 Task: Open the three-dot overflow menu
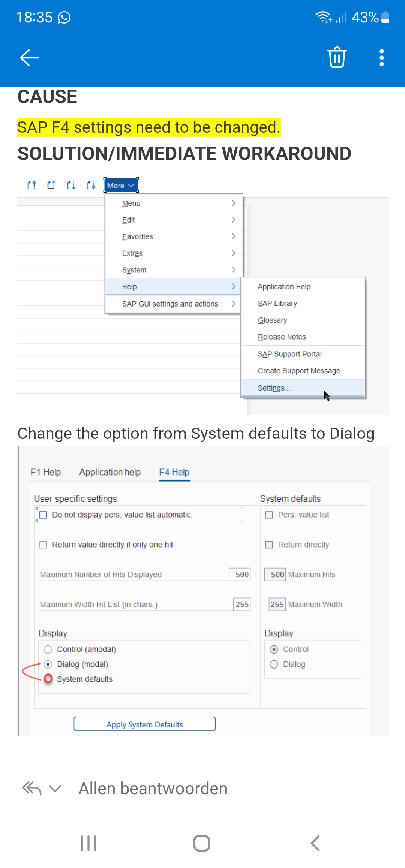pos(381,58)
